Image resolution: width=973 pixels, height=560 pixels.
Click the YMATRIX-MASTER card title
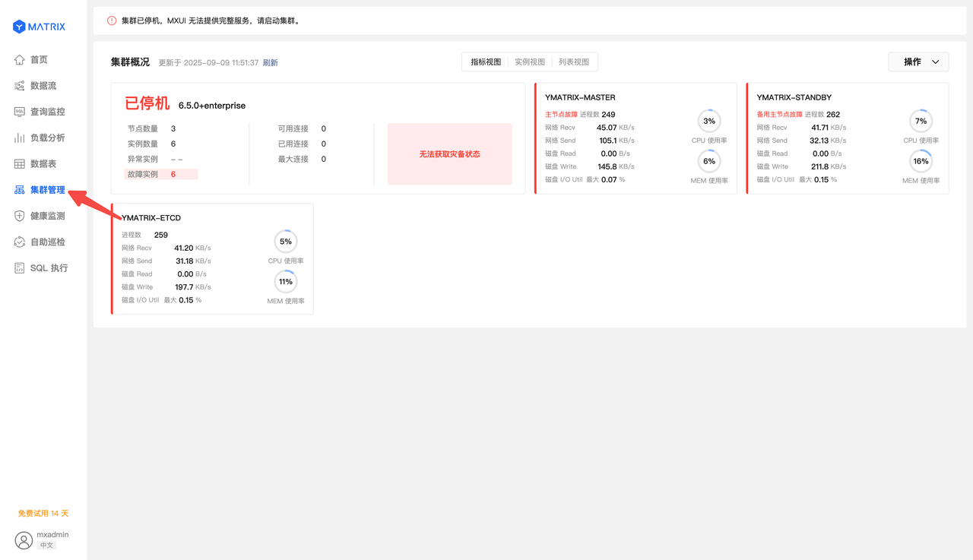(580, 97)
